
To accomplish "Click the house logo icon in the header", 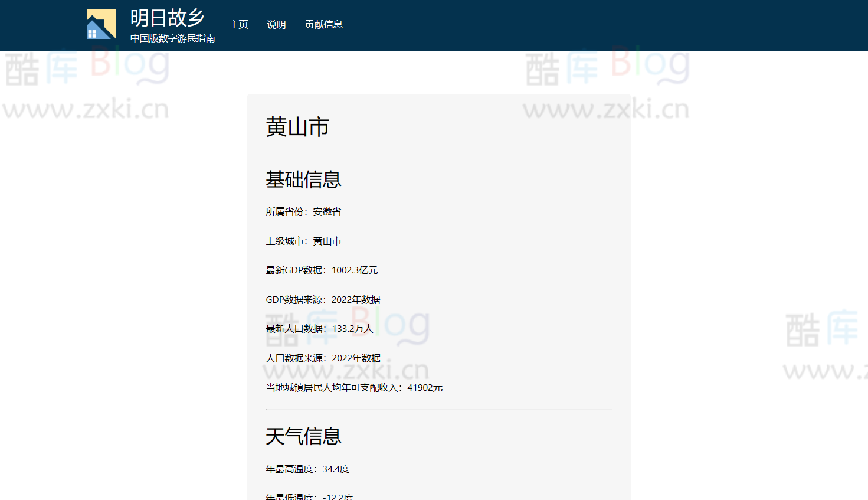I will (x=101, y=25).
